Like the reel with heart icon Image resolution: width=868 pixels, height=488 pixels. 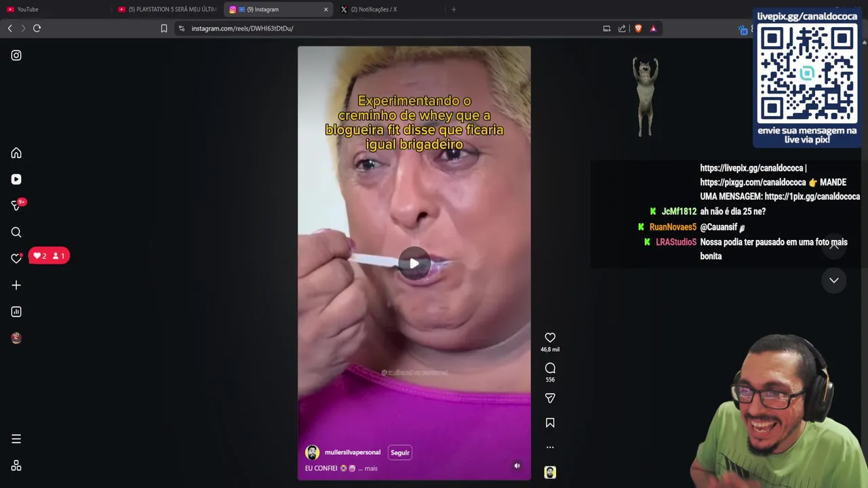pos(550,338)
